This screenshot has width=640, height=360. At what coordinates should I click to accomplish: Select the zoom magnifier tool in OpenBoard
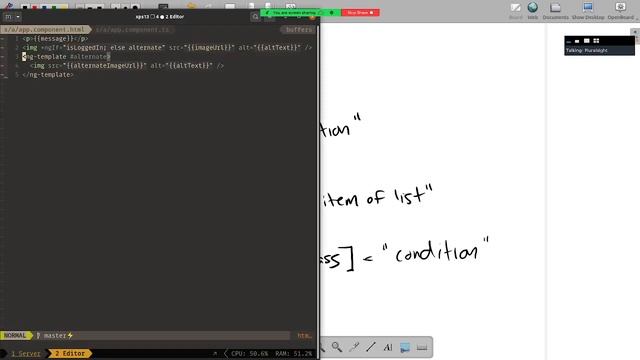pos(337,347)
